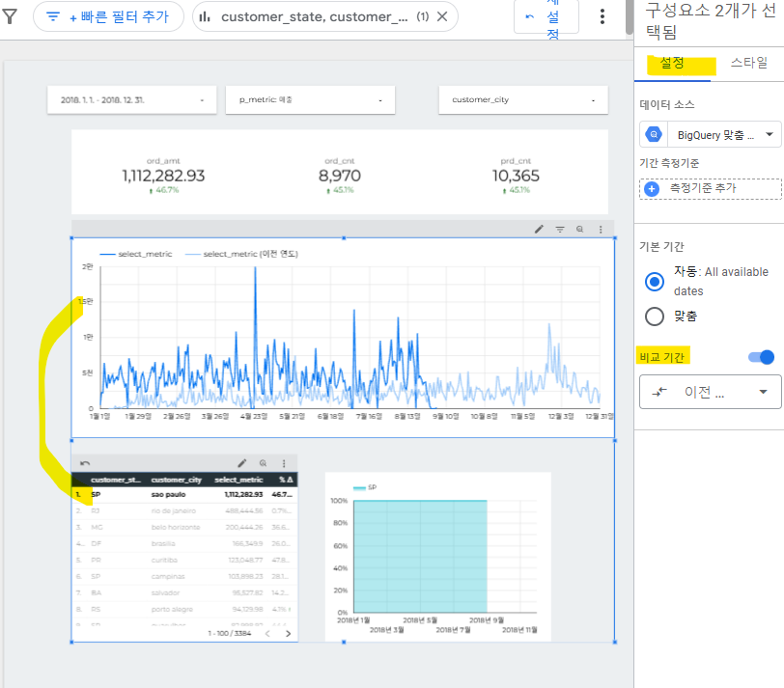Open the three-dot menu above the table
The width and height of the screenshot is (784, 688).
coord(284,463)
